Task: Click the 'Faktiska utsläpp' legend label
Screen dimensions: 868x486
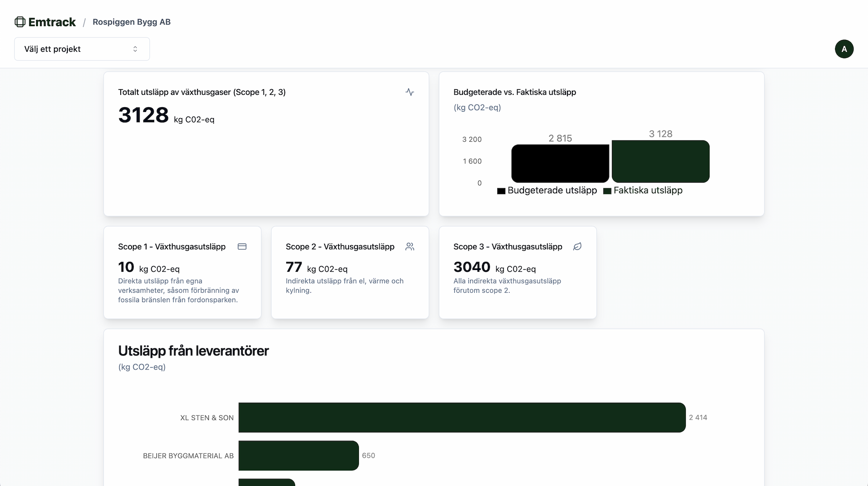Action: (x=648, y=190)
